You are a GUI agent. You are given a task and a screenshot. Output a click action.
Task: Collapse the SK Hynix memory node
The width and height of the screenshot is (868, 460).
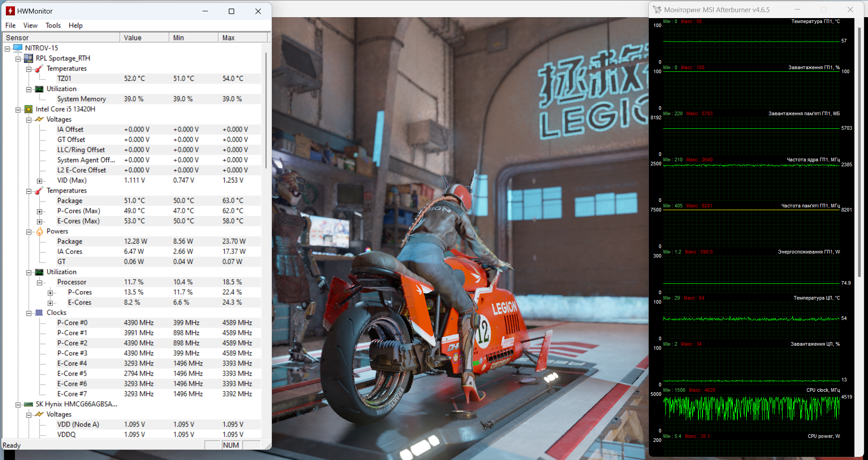click(x=18, y=405)
